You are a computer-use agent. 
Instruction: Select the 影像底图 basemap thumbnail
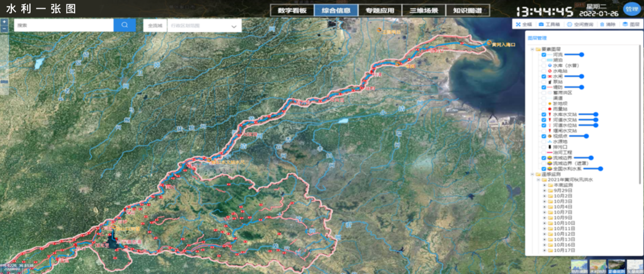(616, 266)
